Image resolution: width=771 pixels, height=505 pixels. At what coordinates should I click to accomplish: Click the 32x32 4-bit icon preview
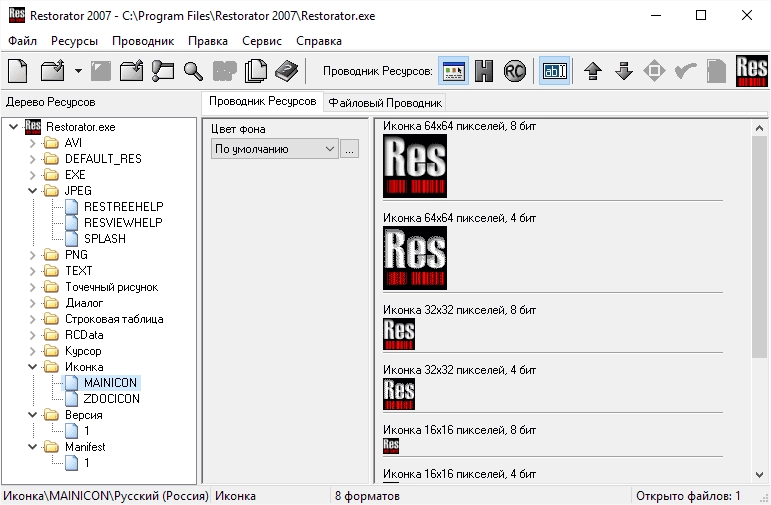399,394
